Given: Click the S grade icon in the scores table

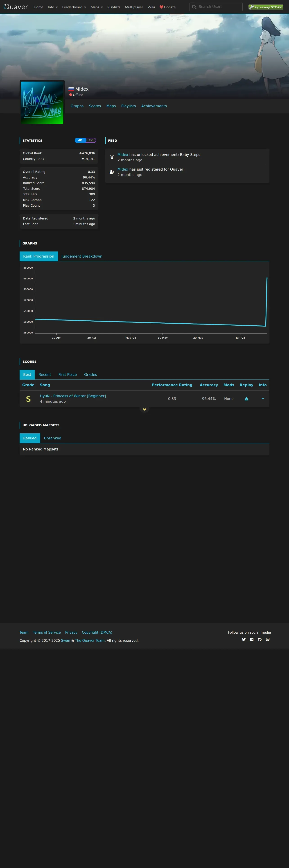Looking at the screenshot, I should click(x=28, y=399).
